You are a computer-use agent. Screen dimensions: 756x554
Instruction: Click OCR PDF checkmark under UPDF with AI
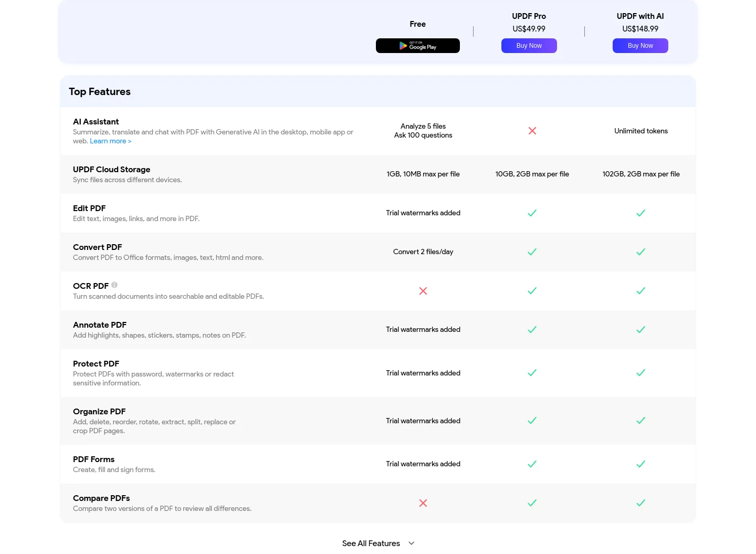pos(641,290)
